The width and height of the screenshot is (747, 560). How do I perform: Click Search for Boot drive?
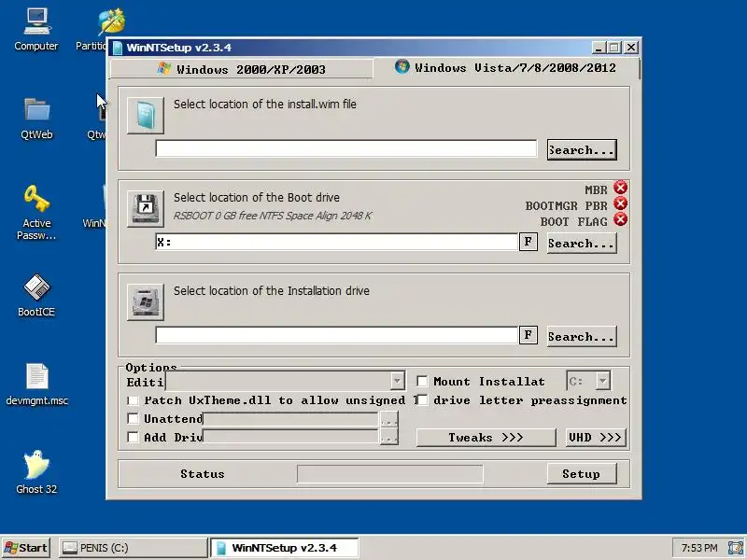coord(582,244)
